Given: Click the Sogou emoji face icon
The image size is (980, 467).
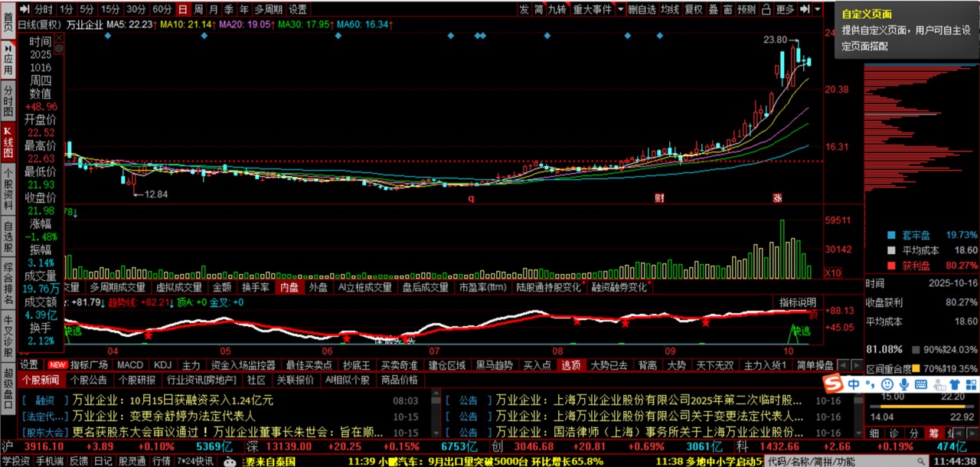Looking at the screenshot, I should coord(887,383).
